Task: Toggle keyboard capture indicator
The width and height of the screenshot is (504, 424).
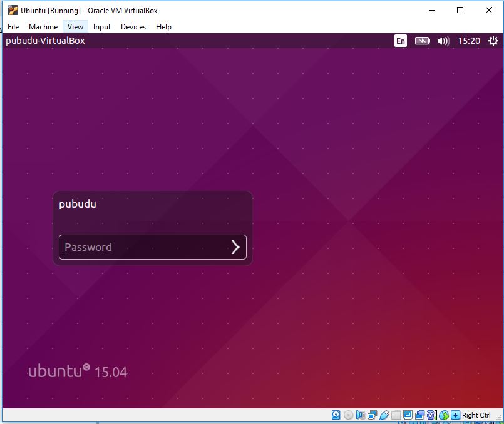Action: [x=455, y=415]
